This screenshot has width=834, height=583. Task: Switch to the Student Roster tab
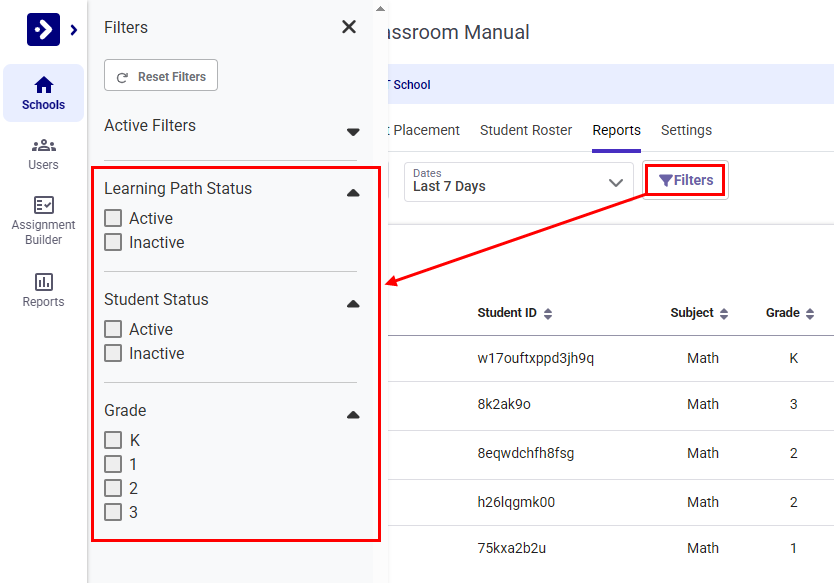click(525, 130)
